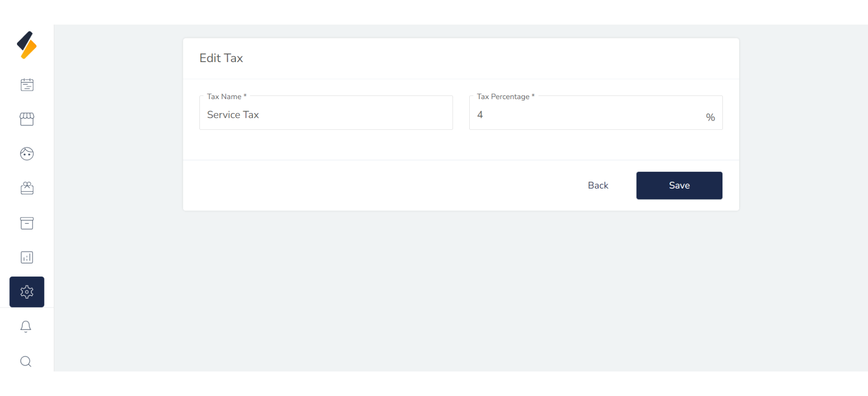Screen dimensions: 868x396
Task: Select the archive box sidebar icon
Action: 27,223
